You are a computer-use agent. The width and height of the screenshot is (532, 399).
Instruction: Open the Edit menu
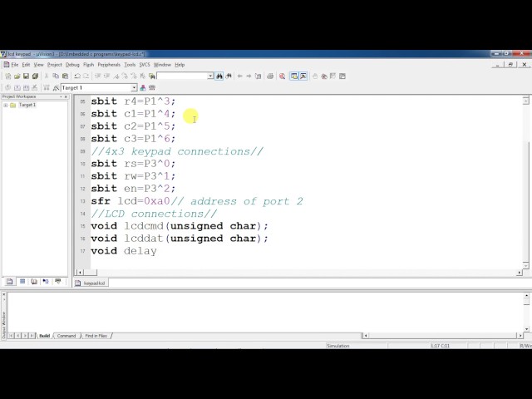click(26, 65)
